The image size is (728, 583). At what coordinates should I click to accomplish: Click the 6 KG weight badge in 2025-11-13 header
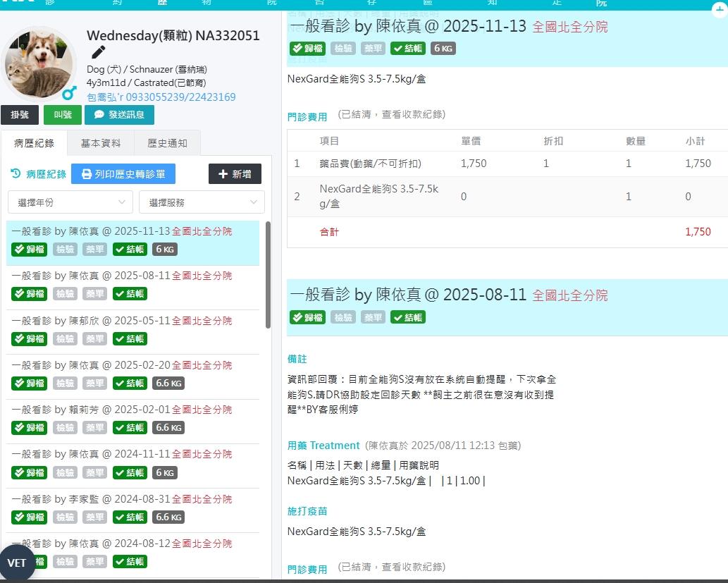[443, 48]
